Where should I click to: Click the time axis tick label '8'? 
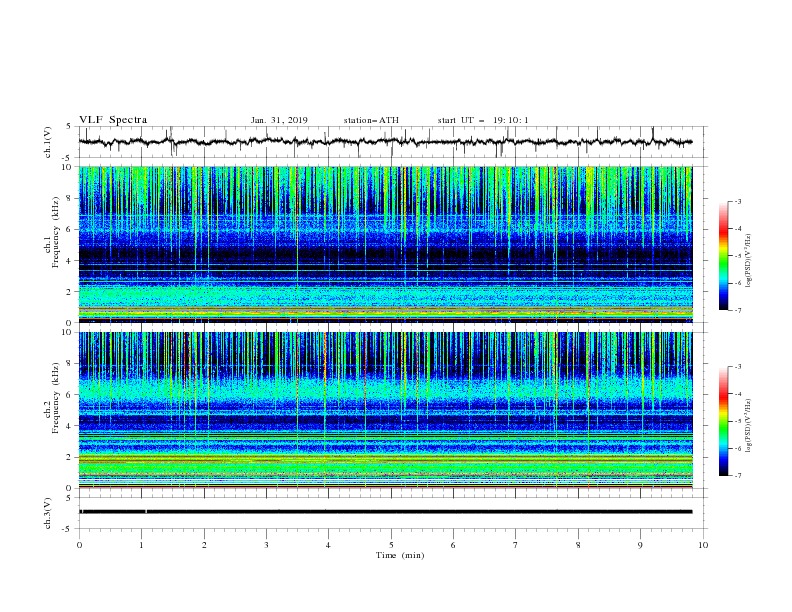(578, 545)
